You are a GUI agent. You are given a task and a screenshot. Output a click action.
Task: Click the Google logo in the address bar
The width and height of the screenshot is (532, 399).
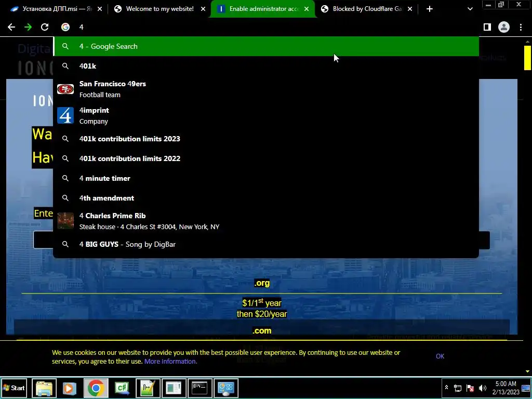65,27
